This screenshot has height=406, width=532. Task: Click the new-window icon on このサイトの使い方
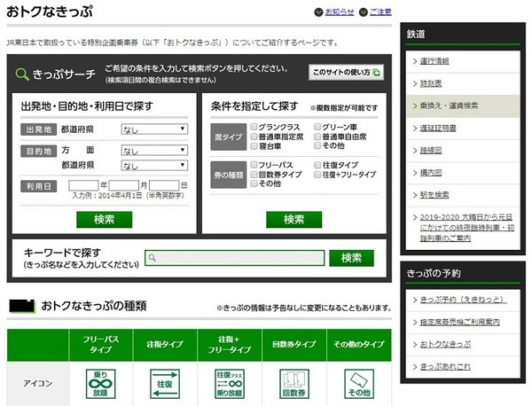(376, 72)
